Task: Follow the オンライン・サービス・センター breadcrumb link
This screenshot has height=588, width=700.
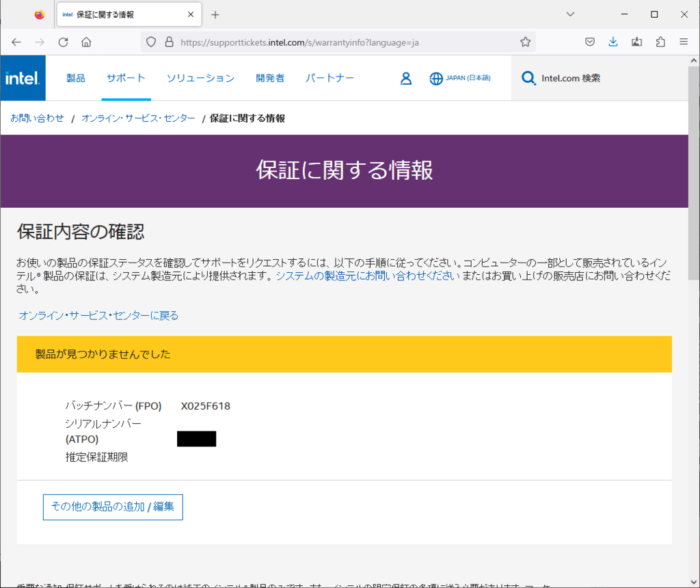Action: (x=138, y=118)
